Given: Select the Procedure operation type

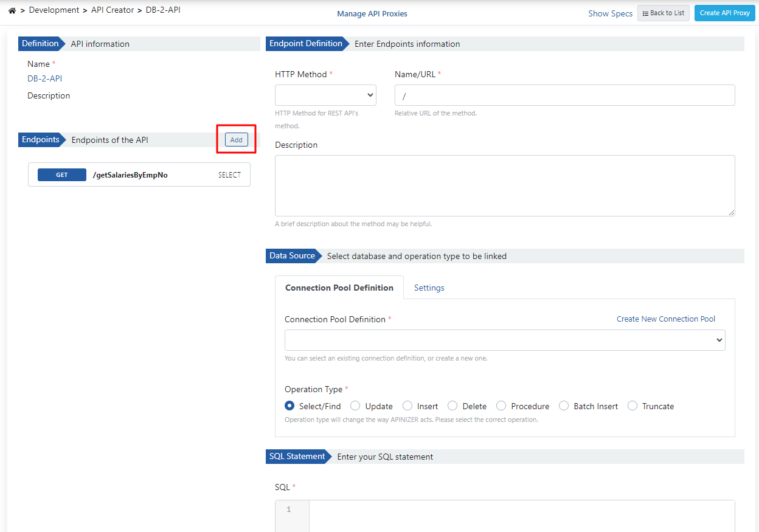Looking at the screenshot, I should pos(501,406).
